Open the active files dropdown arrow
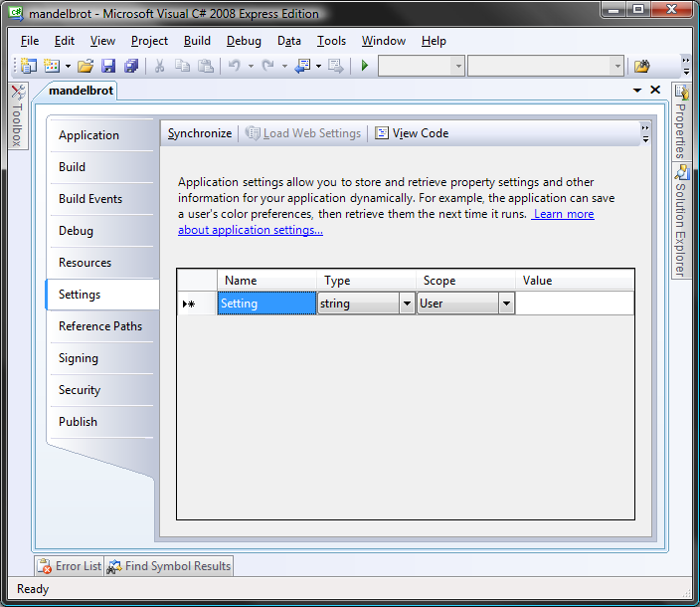The height and width of the screenshot is (607, 700). pyautogui.click(x=637, y=91)
